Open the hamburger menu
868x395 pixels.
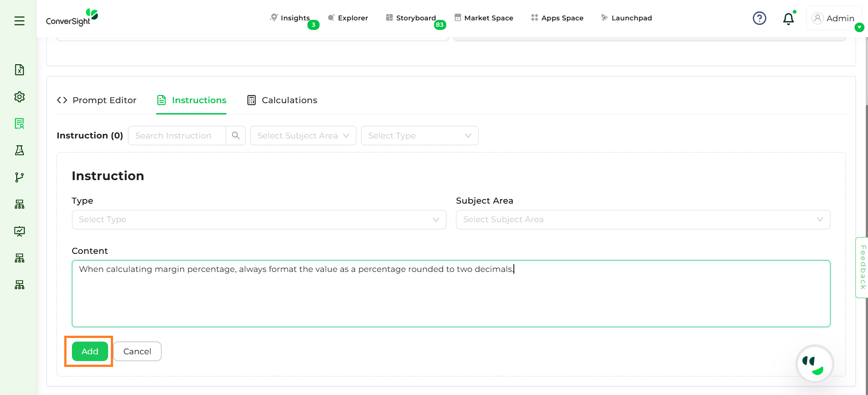coord(19,21)
